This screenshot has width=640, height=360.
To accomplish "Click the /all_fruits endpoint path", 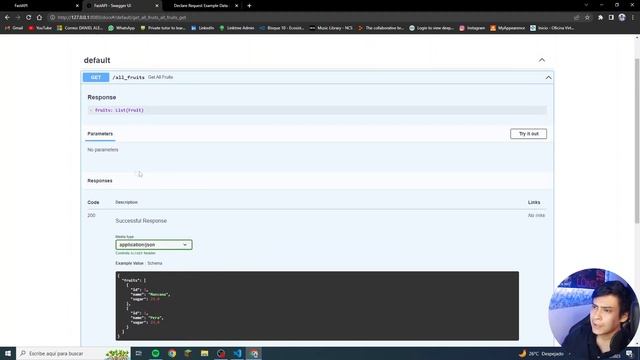I will [x=129, y=78].
